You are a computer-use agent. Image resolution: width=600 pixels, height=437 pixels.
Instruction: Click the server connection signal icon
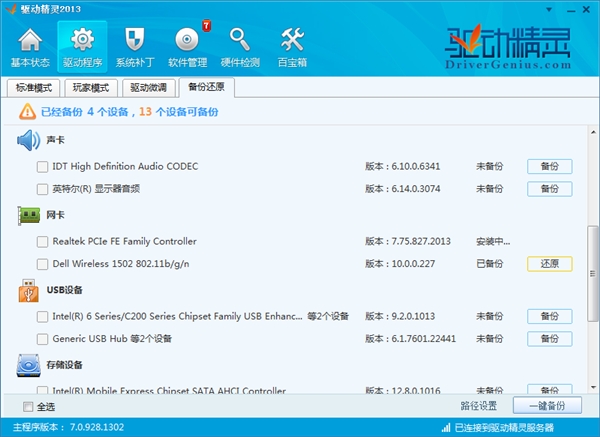446,427
